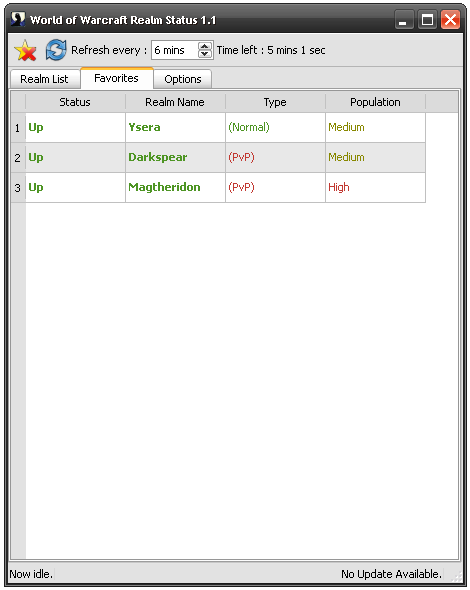Close the Realm Status window
Image resolution: width=470 pixels, height=590 pixels.
click(x=450, y=20)
